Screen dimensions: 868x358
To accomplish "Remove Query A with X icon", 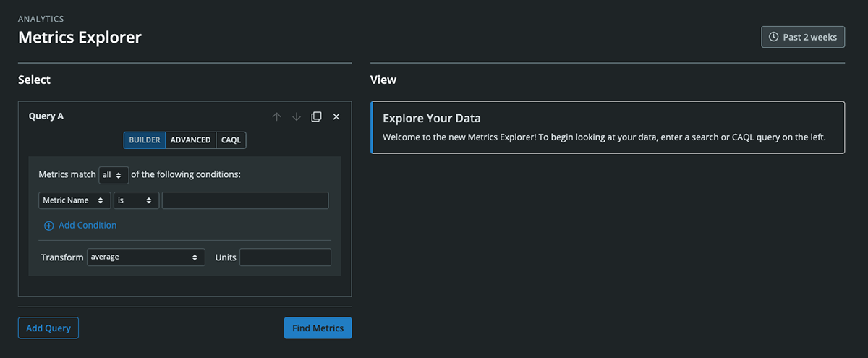I will pos(336,116).
